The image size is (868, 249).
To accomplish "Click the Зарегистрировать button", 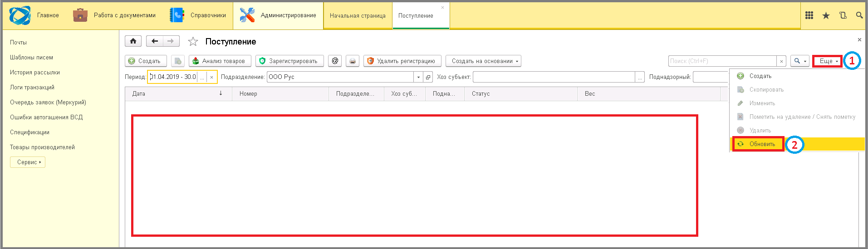I will click(x=289, y=61).
